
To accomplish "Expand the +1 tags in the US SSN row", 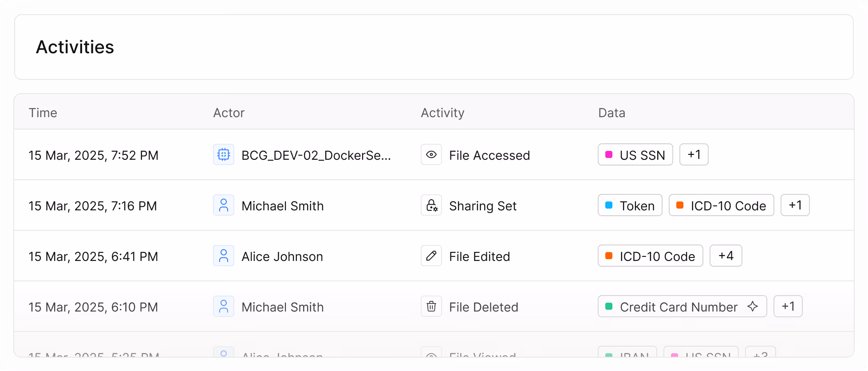I will point(694,155).
